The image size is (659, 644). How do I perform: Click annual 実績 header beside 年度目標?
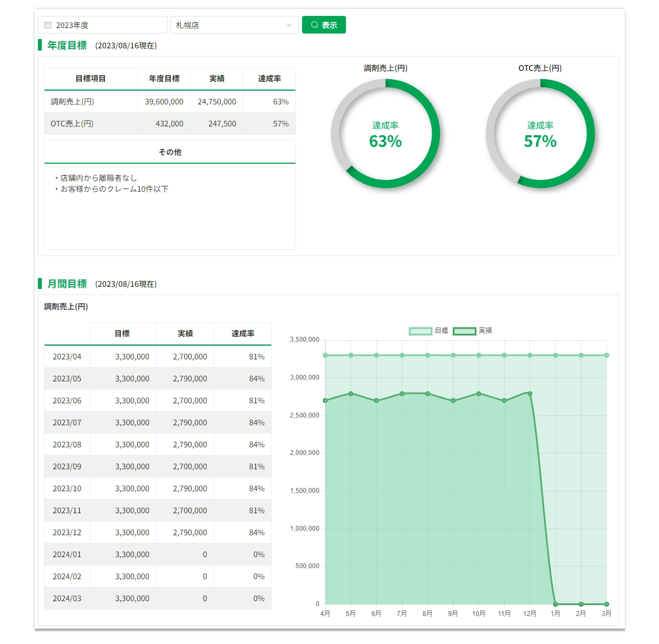[217, 79]
